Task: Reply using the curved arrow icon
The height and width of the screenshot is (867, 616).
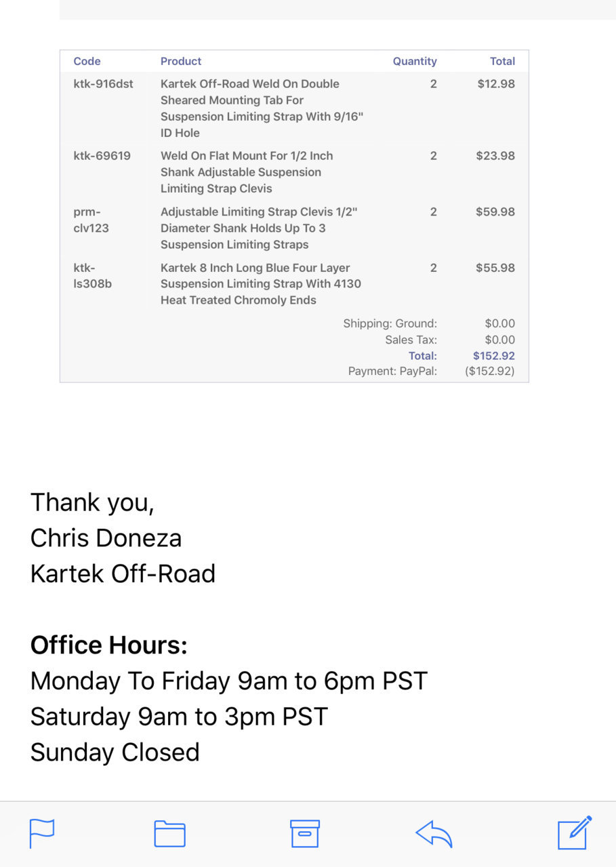Action: pyautogui.click(x=434, y=834)
